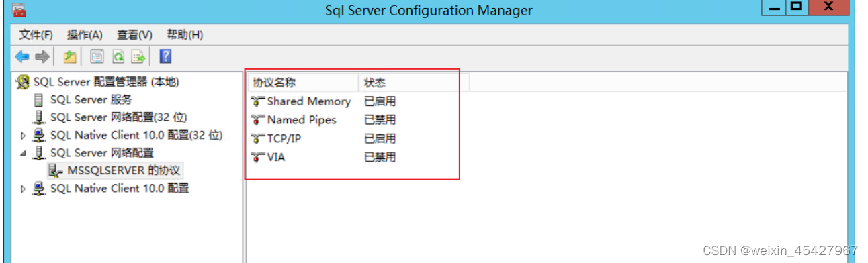Select MSSQLSERVER 的协议 in the tree

point(124,170)
